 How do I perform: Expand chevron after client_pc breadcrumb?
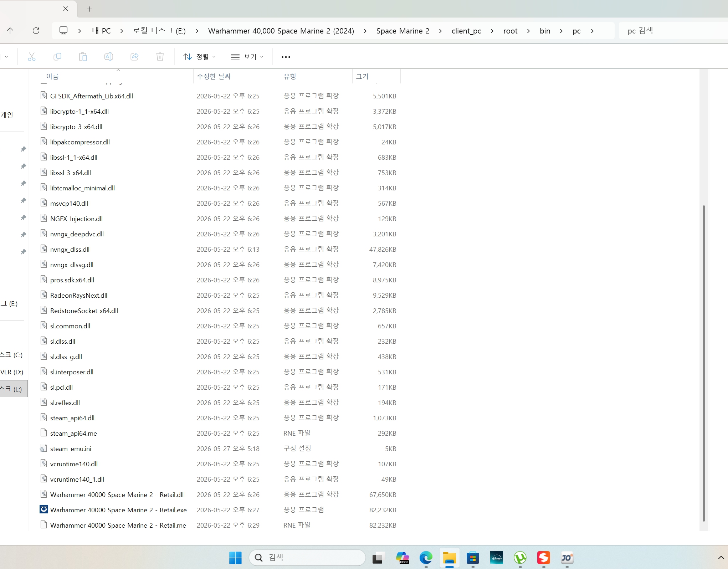pos(492,31)
